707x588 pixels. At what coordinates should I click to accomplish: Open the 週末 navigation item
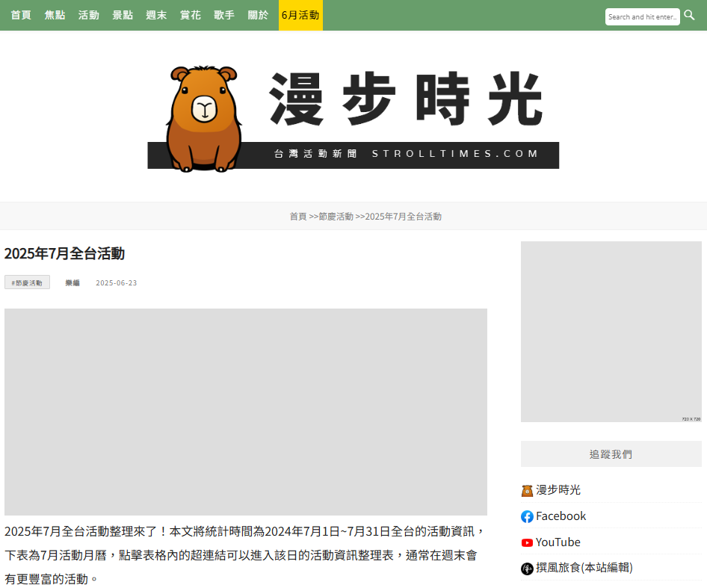click(x=156, y=15)
